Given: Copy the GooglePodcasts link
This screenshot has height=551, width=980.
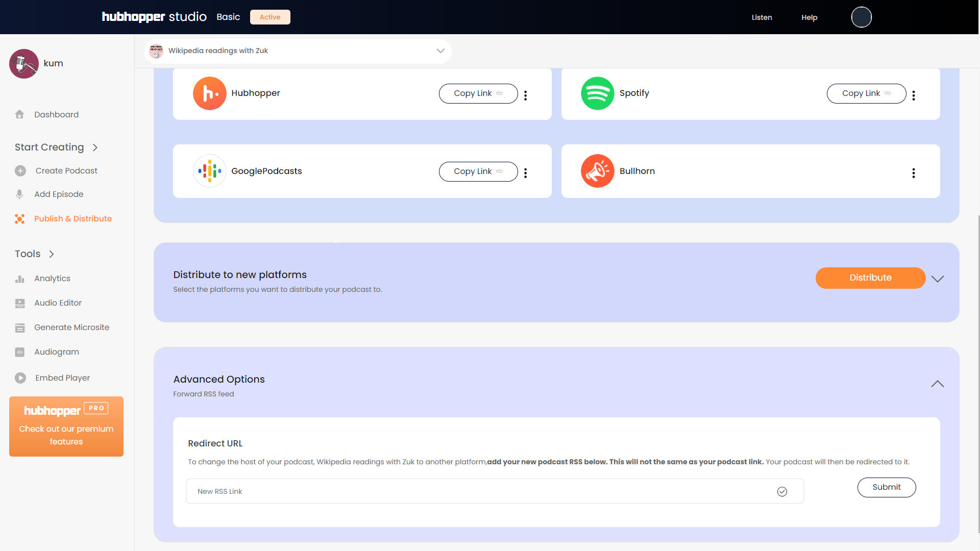Looking at the screenshot, I should (478, 171).
